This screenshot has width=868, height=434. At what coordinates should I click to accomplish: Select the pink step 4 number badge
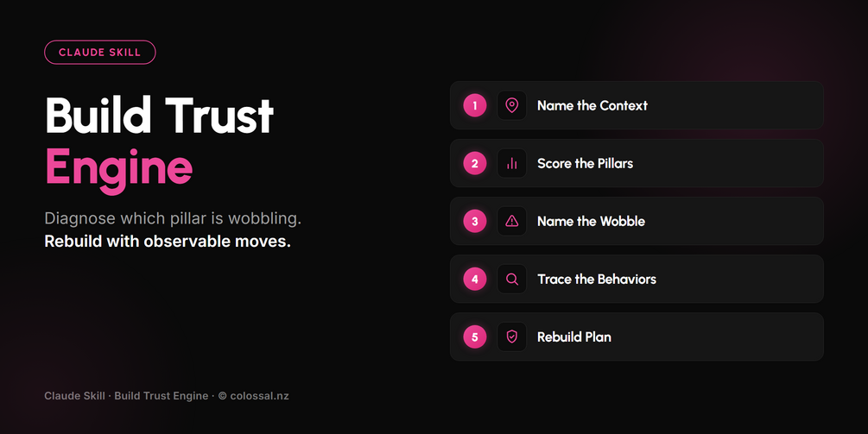click(474, 280)
